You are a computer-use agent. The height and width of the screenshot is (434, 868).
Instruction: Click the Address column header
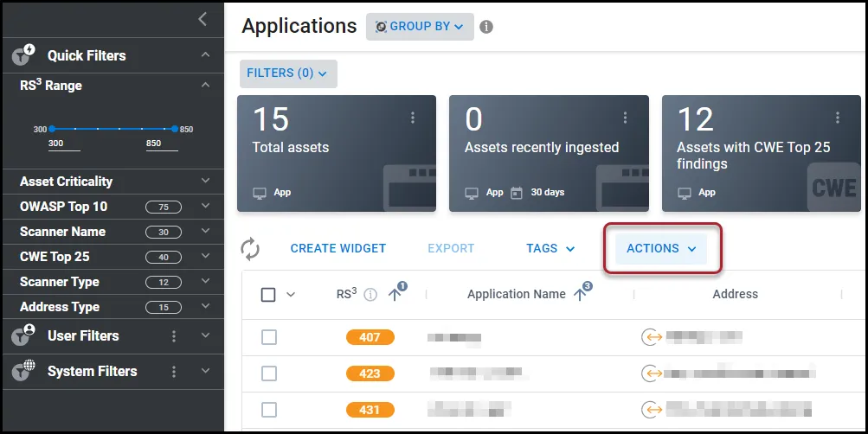[735, 294]
